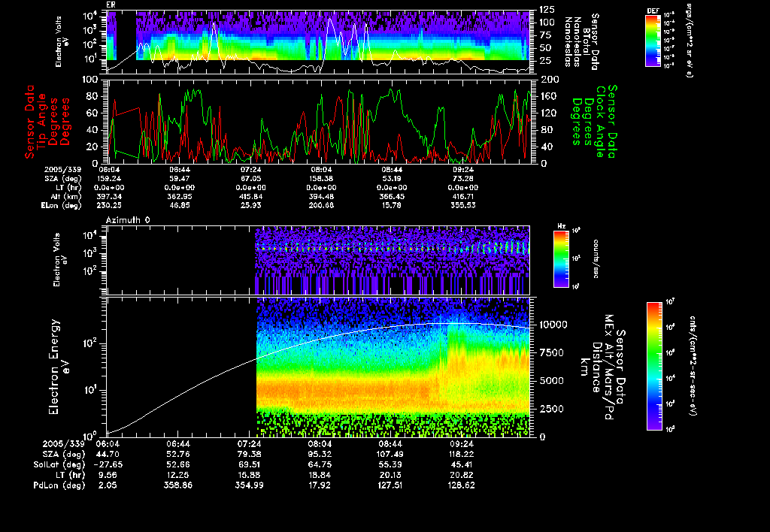Click inside the tip and clock angle plot
770x532 pixels.
318,122
